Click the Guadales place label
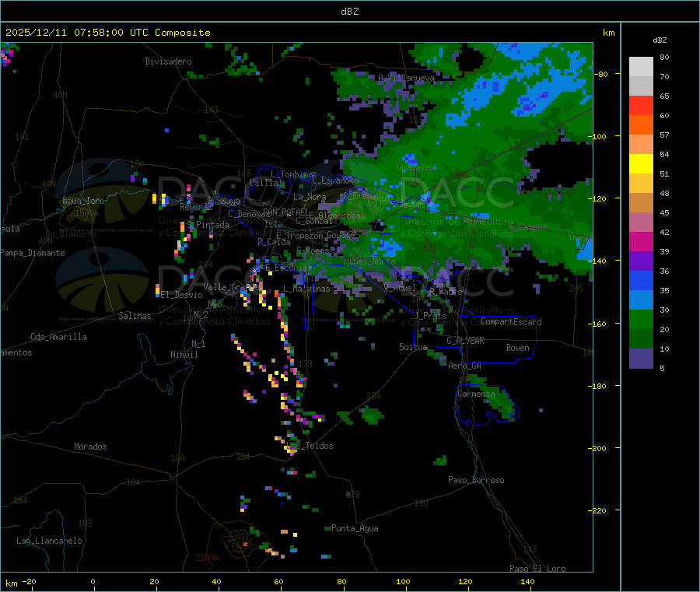The height and width of the screenshot is (592, 700). point(415,167)
